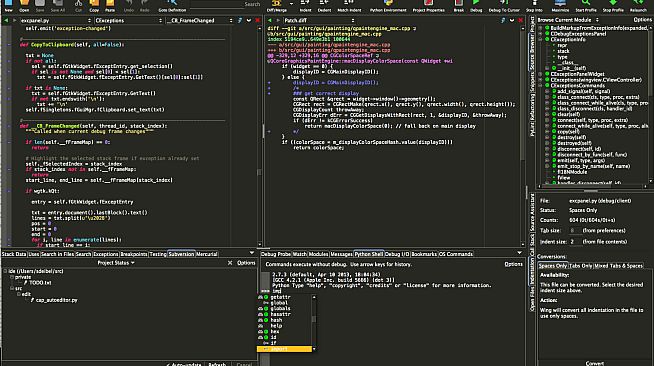Select 'import' in the autocomplete list
This screenshot has width=654, height=366.
[284, 349]
